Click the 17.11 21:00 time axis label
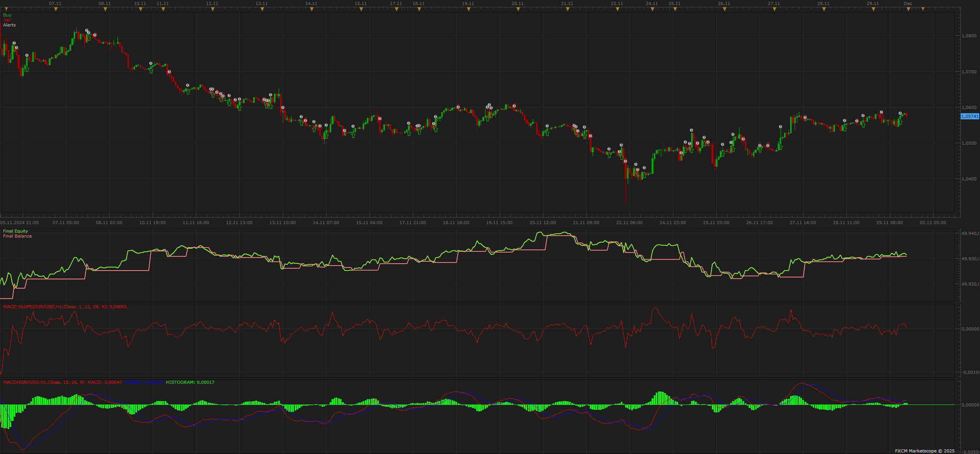Screen dimensions: 980x454 (413, 223)
